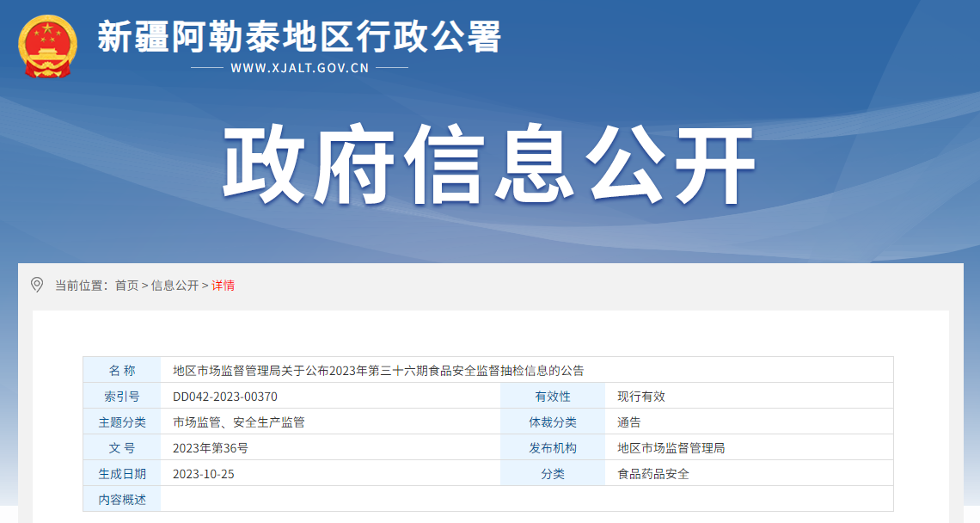
Task: Click the 政府信息公开 banner heading
Action: click(x=489, y=167)
